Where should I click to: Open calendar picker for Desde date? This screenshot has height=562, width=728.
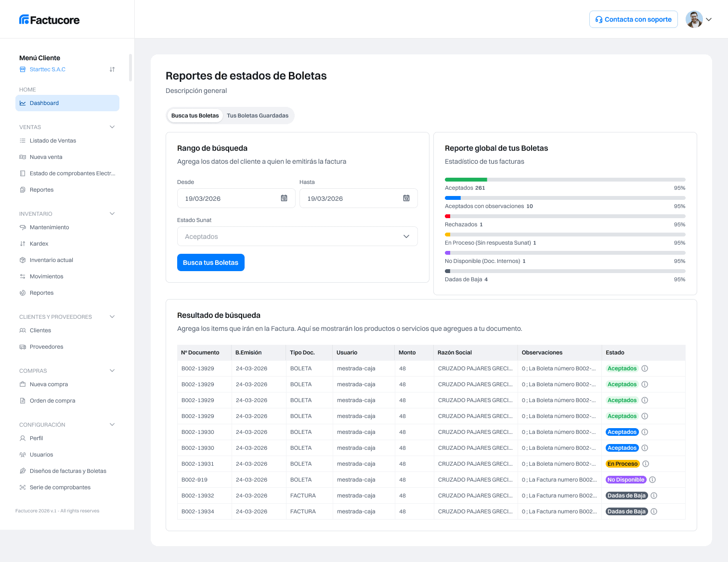(x=284, y=198)
